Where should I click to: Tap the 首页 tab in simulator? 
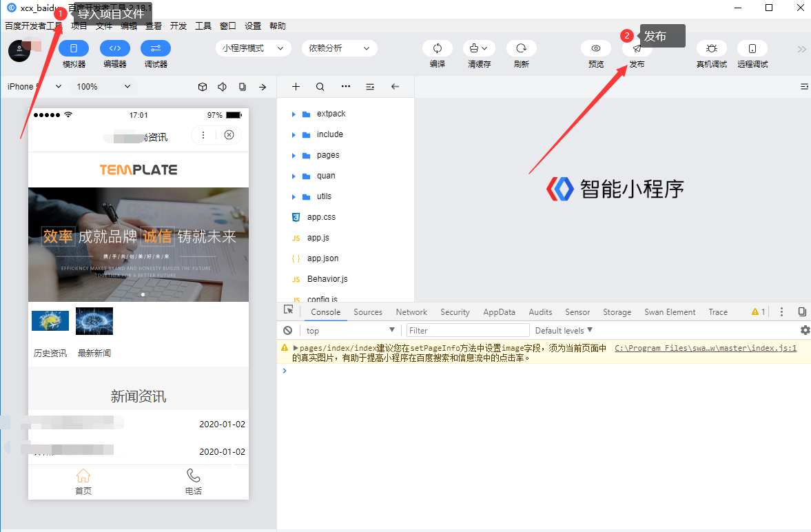point(83,482)
